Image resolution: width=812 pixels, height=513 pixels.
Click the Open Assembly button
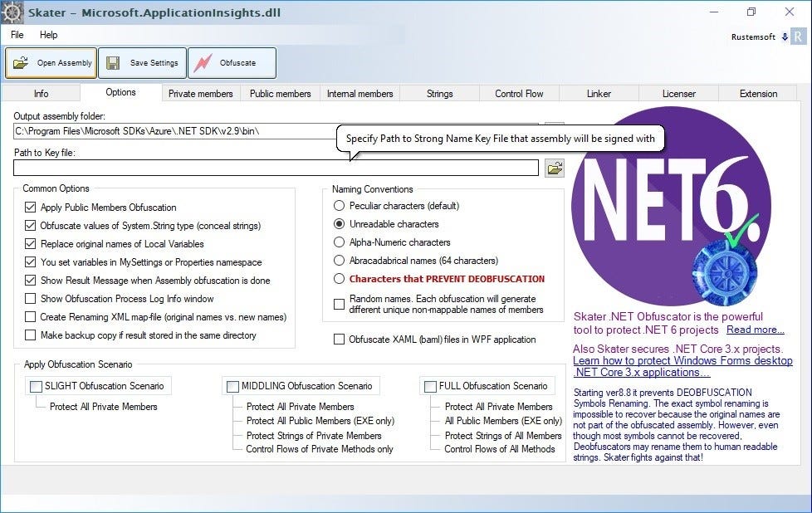(51, 63)
